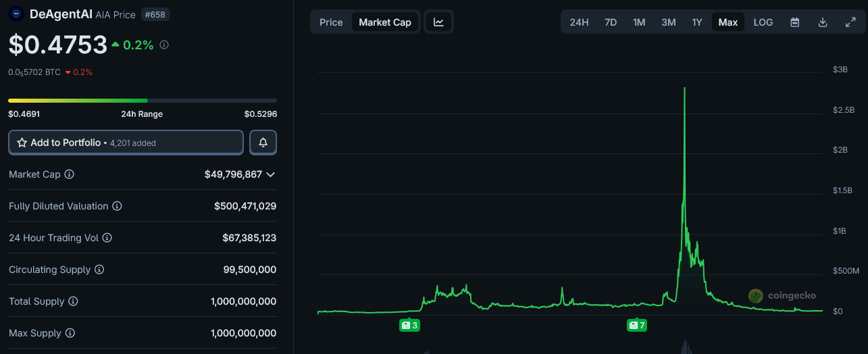Show Max Supply info icon
This screenshot has width=868, height=354.
point(70,333)
